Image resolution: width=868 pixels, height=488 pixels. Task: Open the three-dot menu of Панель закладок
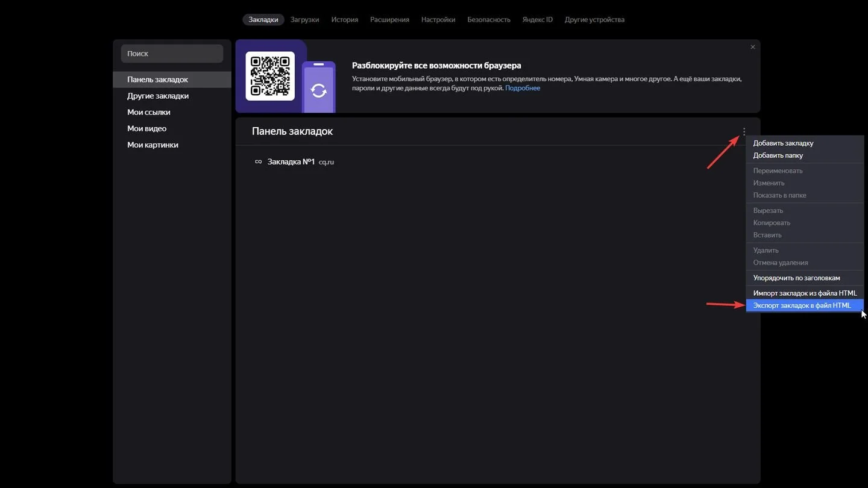(x=744, y=131)
